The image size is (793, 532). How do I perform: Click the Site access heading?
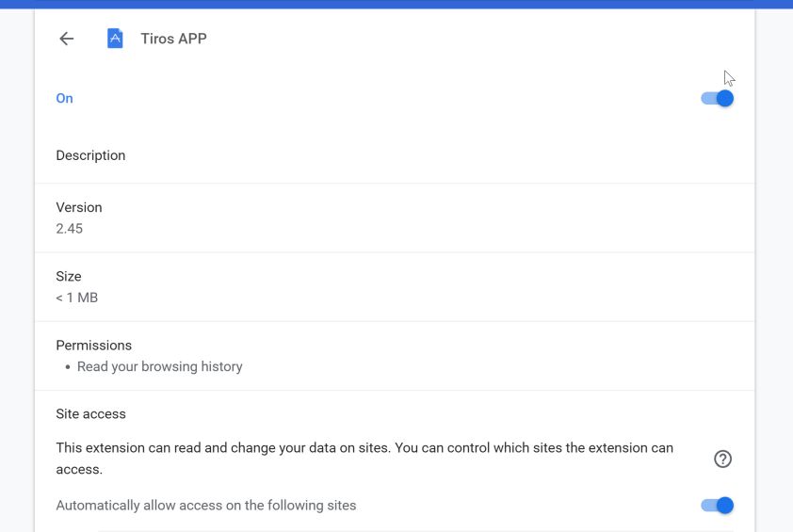90,413
